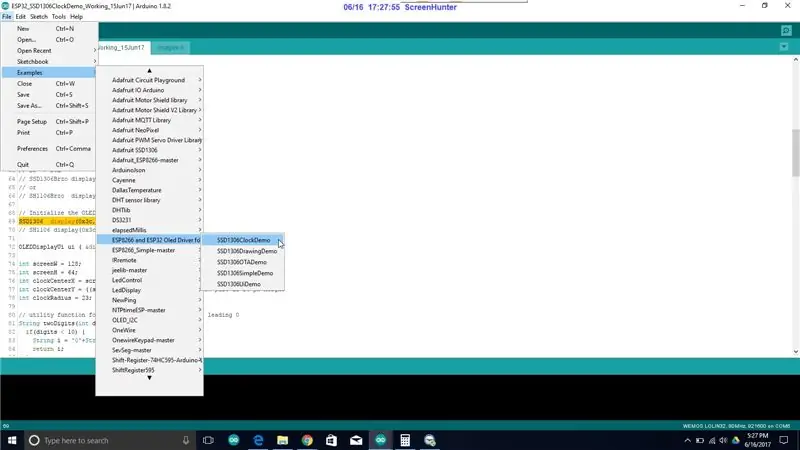Click the taskbar search input field
This screenshot has height=450, width=800.
(109, 440)
